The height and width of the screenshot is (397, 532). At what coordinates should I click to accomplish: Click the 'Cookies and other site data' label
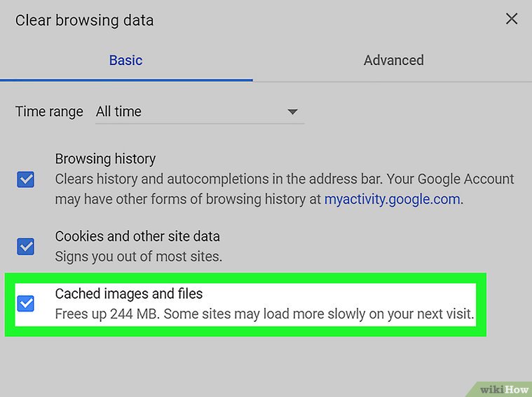click(137, 236)
